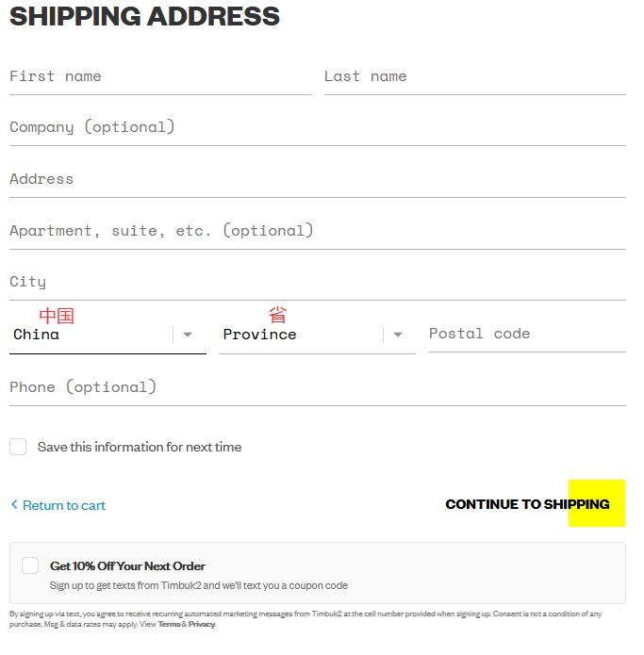644x655 pixels.
Task: Click the left chevron icon beside Return to cart
Action: pyautogui.click(x=14, y=505)
